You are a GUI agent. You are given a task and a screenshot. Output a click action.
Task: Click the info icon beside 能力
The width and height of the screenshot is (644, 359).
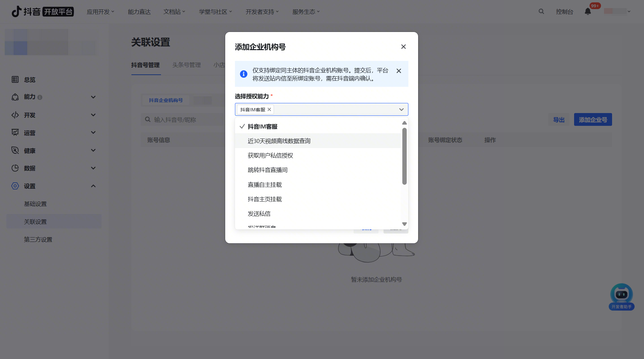click(40, 97)
